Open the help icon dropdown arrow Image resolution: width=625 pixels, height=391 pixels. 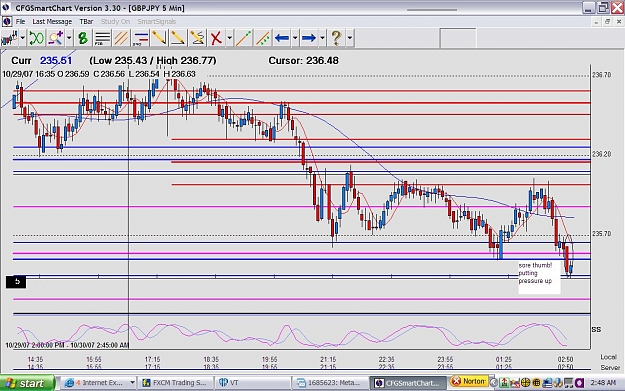(350, 38)
